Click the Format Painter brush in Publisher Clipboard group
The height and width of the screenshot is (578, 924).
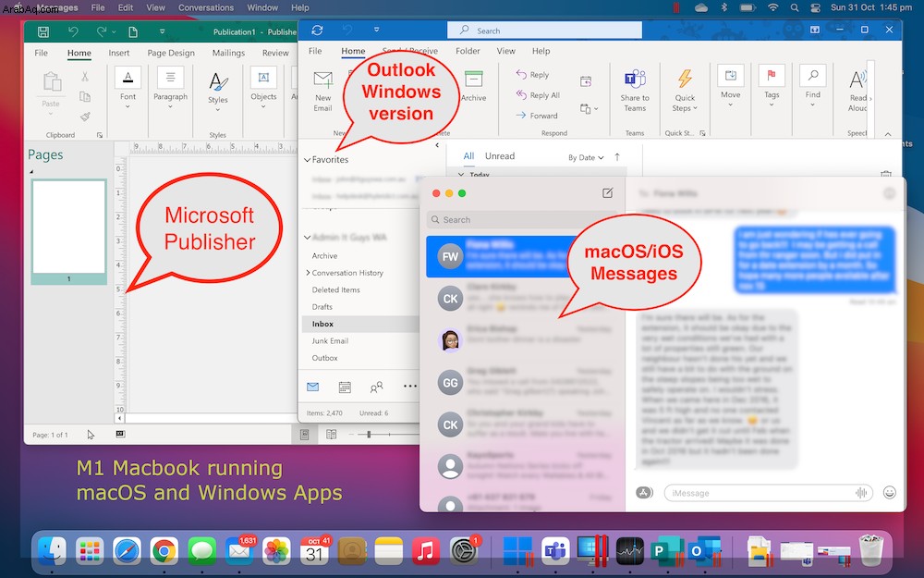(x=85, y=117)
